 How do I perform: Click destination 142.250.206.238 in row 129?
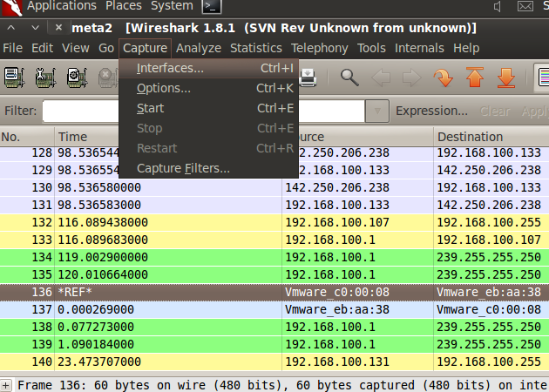[x=489, y=171]
